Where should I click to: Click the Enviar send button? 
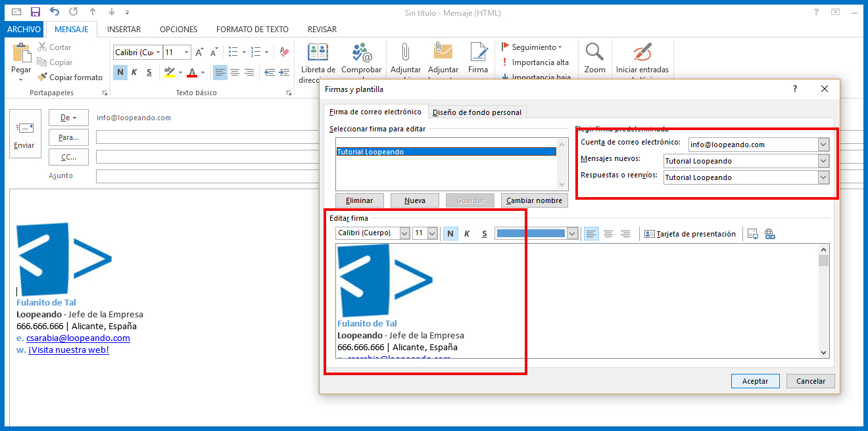25,134
